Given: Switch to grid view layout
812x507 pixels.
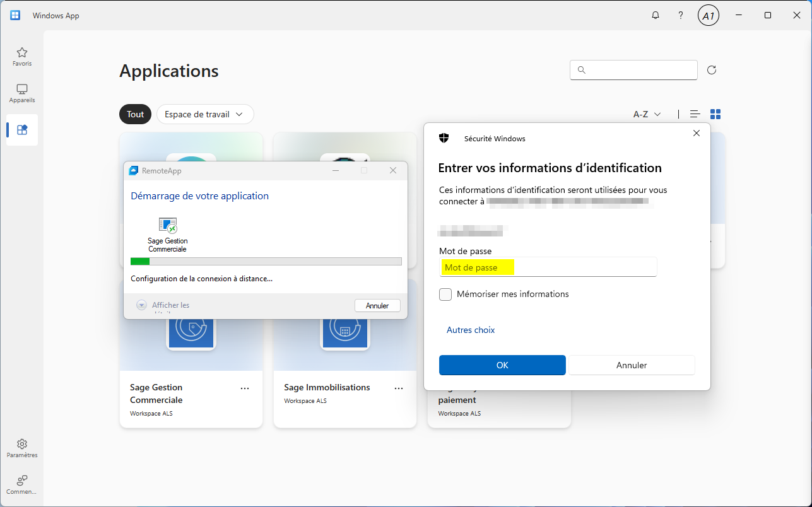Looking at the screenshot, I should [x=715, y=114].
